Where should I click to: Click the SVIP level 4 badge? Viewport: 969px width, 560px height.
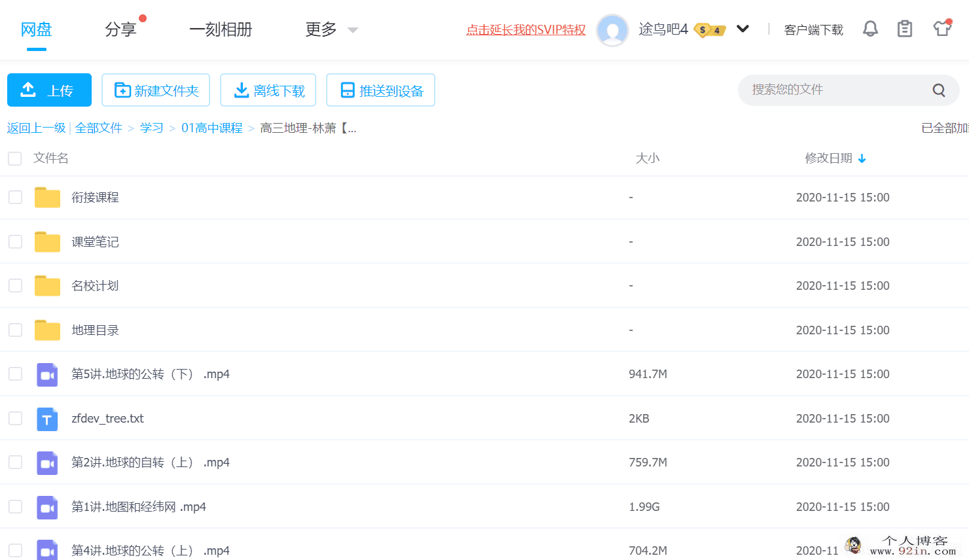pos(710,30)
